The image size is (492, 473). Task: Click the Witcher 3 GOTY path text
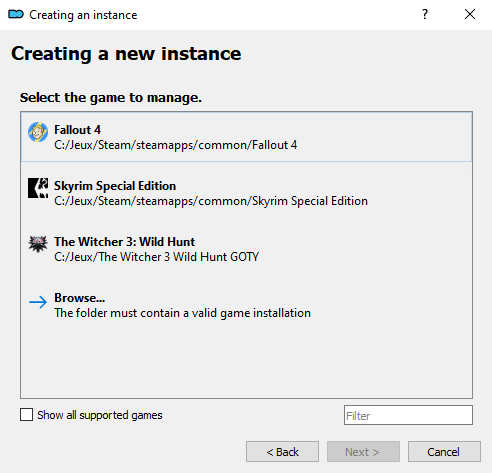coord(157,257)
